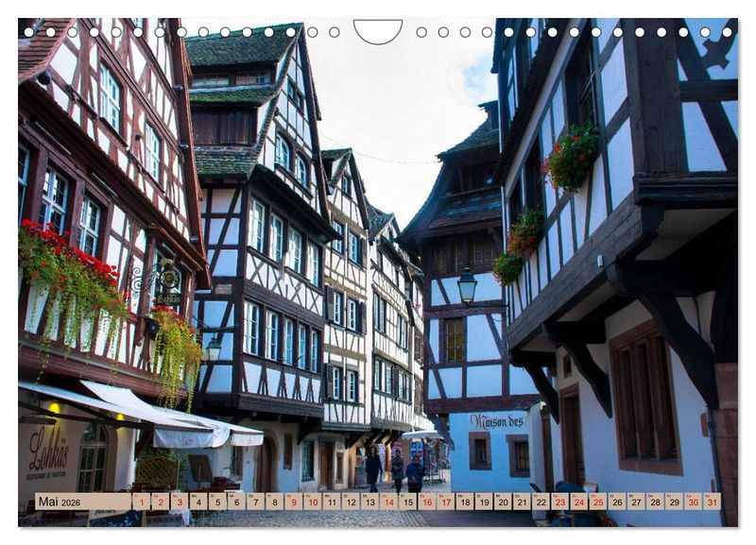Click day 12 in the calendar strip
This screenshot has width=756, height=545.
(x=350, y=502)
